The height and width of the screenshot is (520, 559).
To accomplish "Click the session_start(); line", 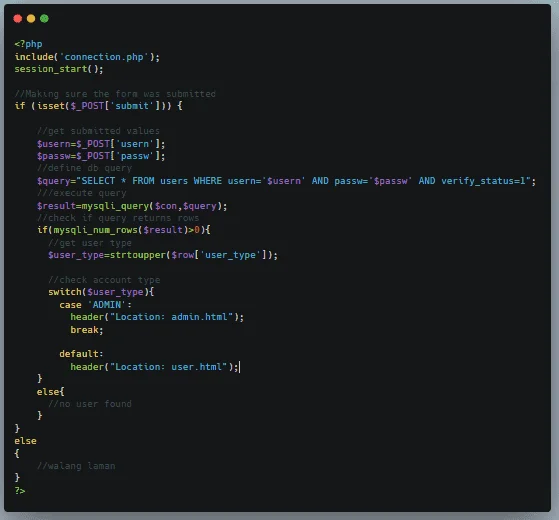I will coord(59,69).
